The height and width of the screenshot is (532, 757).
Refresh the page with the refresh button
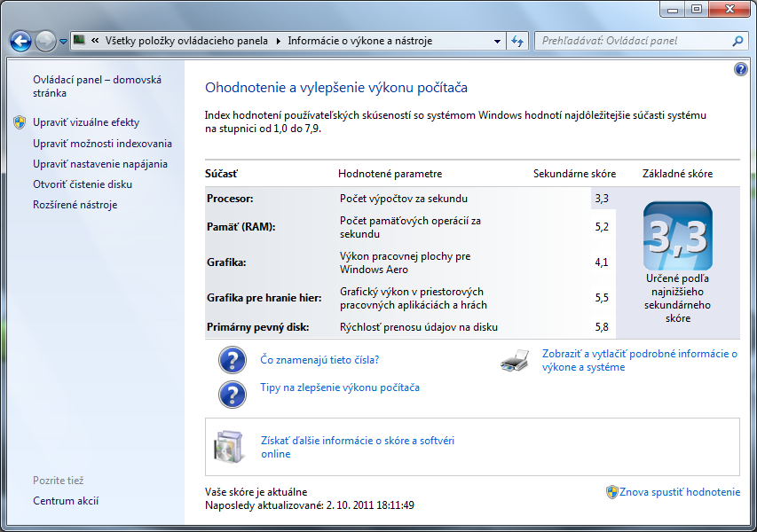pos(517,41)
